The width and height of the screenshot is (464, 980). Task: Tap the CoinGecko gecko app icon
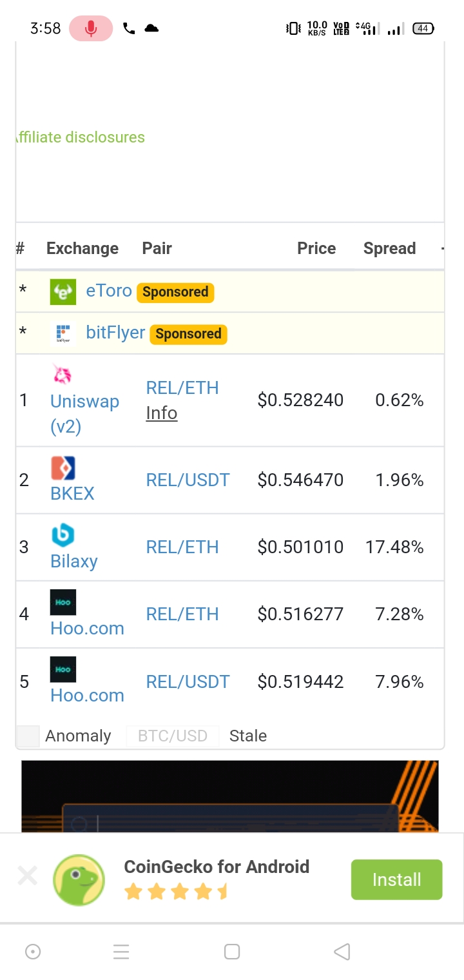(x=79, y=879)
